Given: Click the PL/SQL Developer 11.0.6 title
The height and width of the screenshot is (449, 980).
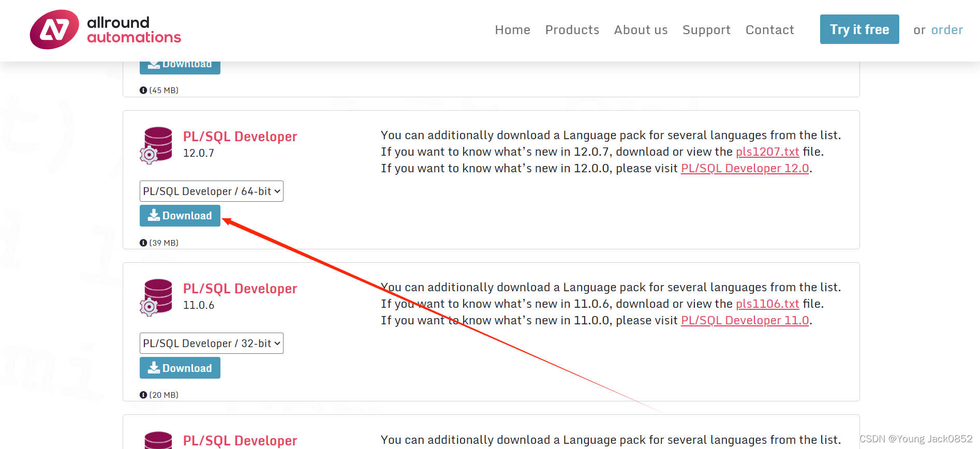Looking at the screenshot, I should click(x=240, y=289).
